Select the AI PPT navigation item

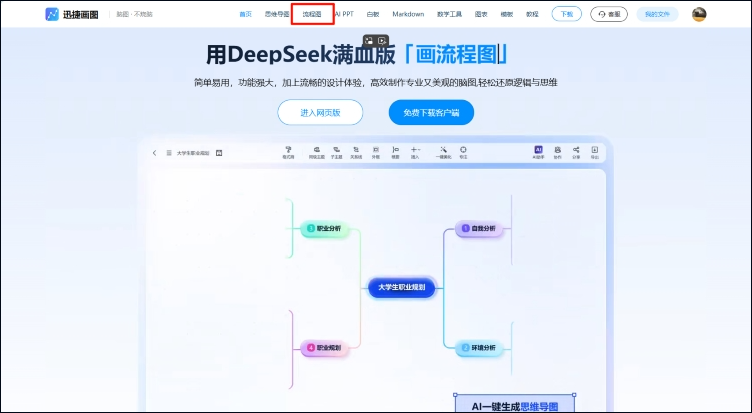(x=344, y=14)
